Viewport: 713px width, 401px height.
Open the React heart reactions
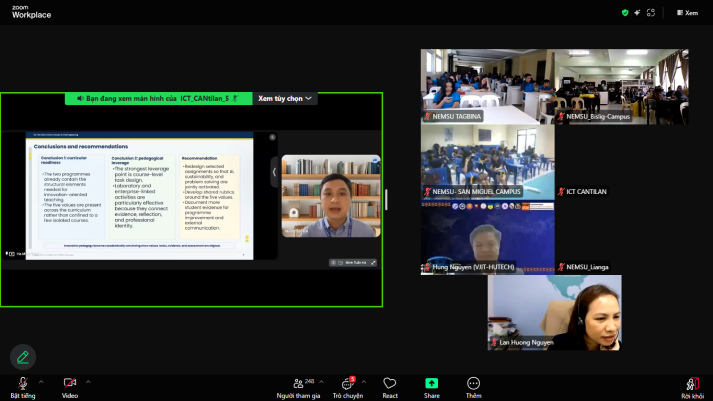coord(390,388)
